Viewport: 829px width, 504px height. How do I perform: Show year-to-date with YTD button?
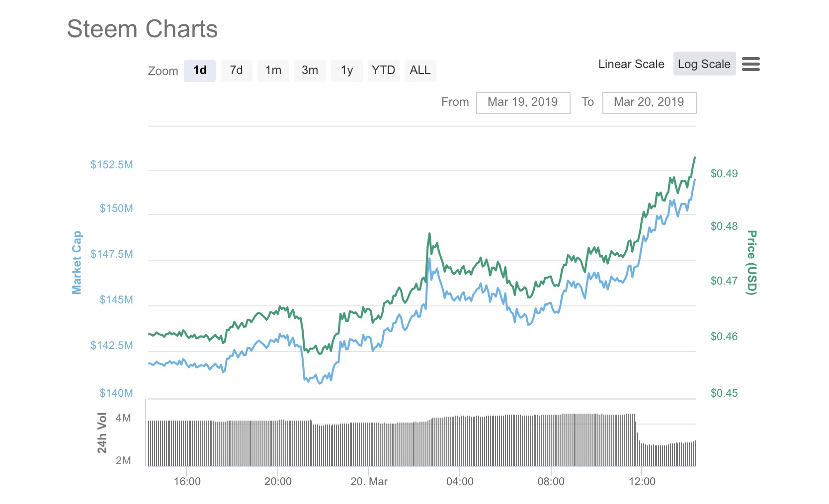(x=383, y=71)
